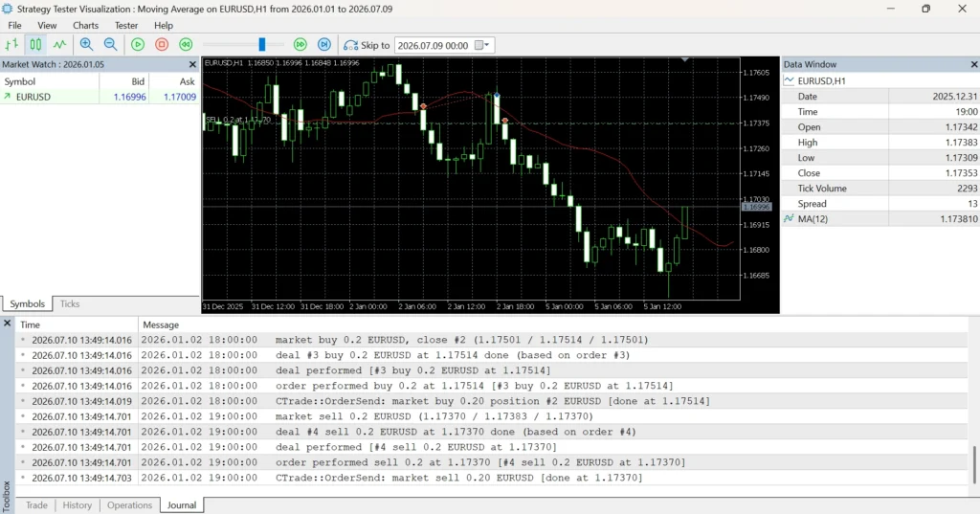Screen dimensions: 980x514
Task: Switch to the History tab
Action: click(77, 505)
